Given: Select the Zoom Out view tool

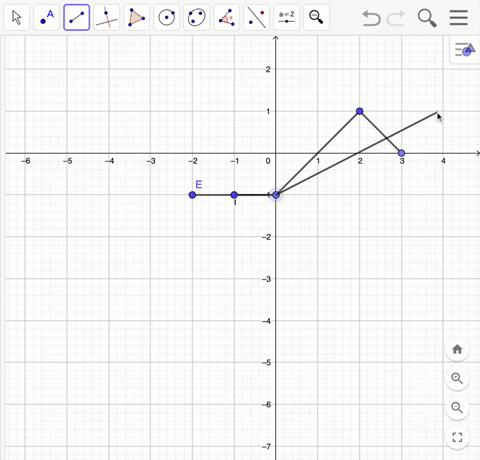Looking at the screenshot, I should tap(317, 17).
